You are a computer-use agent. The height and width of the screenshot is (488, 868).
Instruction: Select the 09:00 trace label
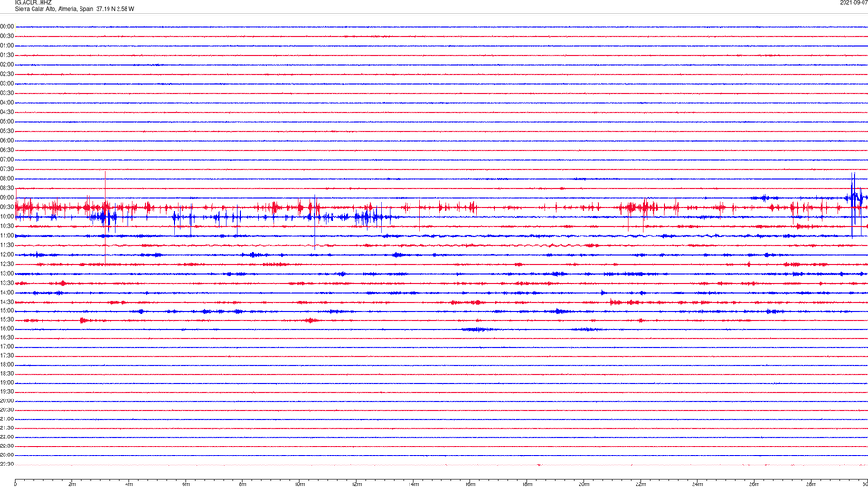coord(6,198)
